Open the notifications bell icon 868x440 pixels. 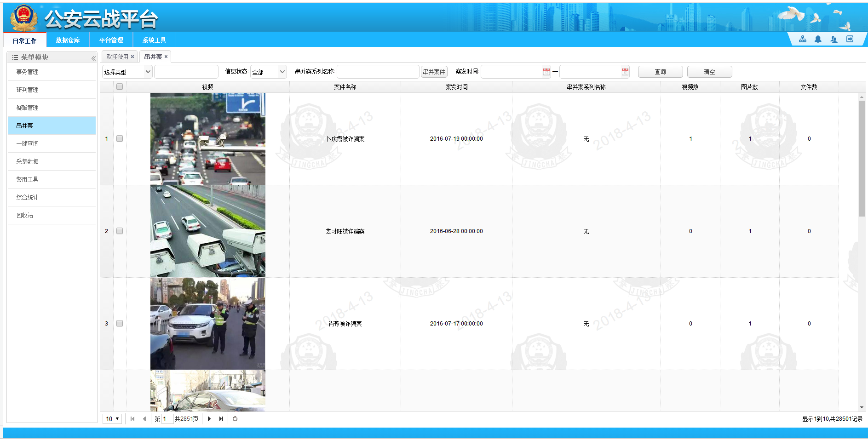(818, 39)
